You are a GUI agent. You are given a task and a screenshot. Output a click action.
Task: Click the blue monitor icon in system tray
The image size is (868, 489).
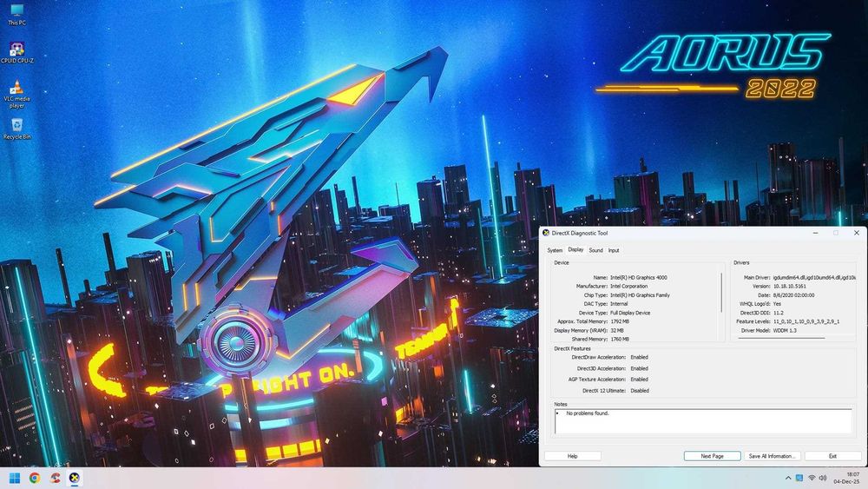tap(799, 478)
